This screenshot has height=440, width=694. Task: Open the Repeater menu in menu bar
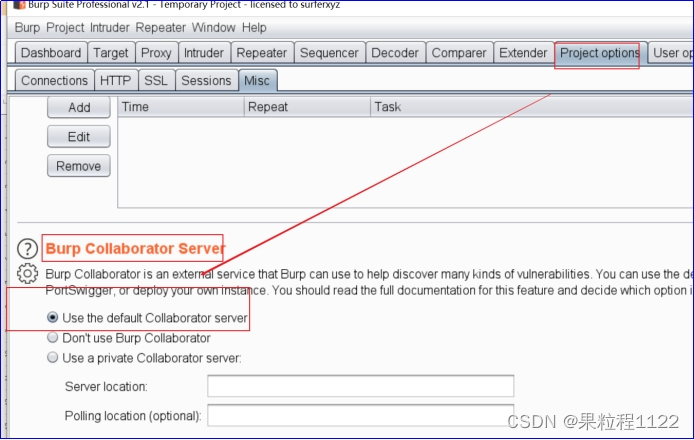(x=161, y=27)
